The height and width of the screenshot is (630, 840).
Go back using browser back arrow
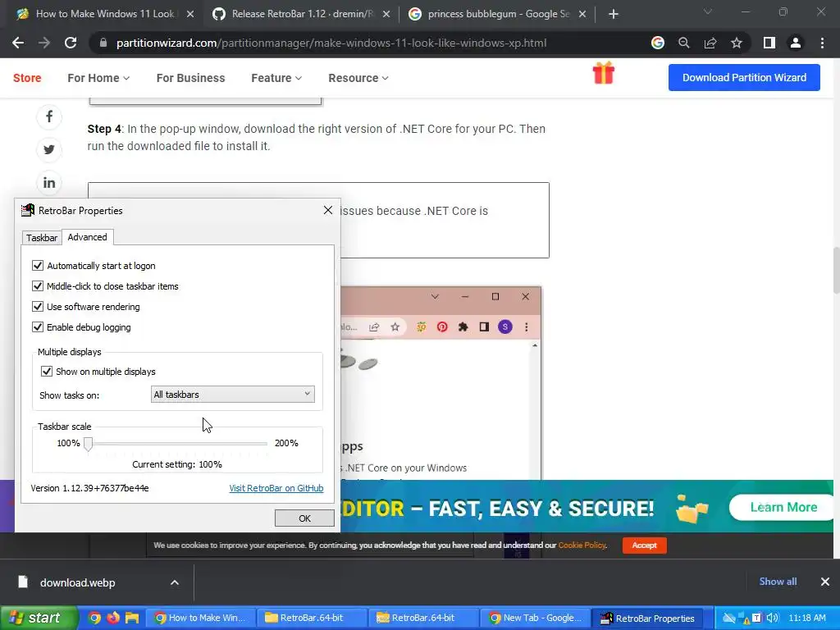pos(18,43)
